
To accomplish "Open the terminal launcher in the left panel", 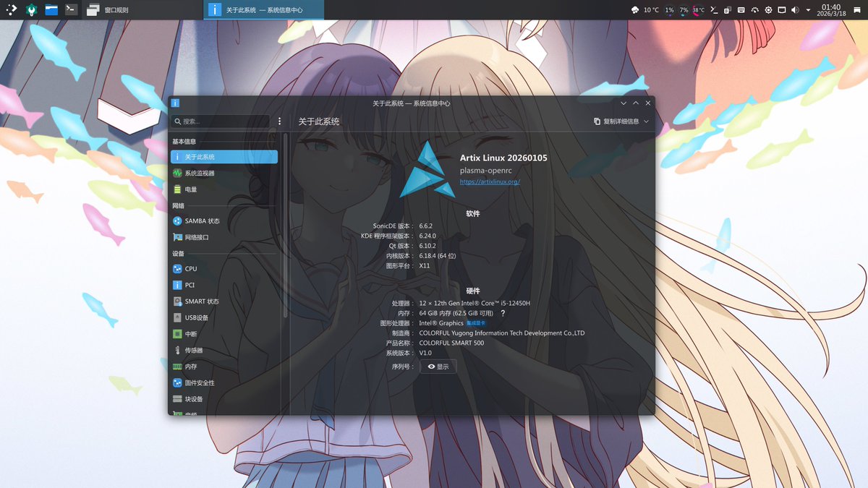I will (71, 10).
